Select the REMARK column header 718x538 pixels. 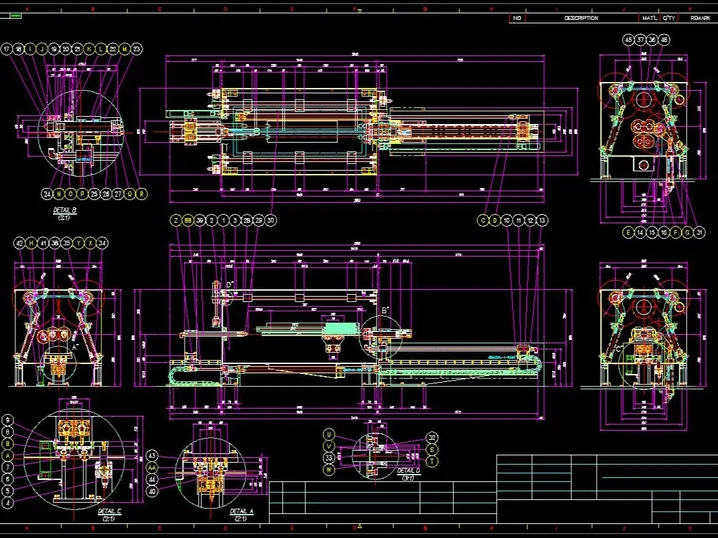699,18
